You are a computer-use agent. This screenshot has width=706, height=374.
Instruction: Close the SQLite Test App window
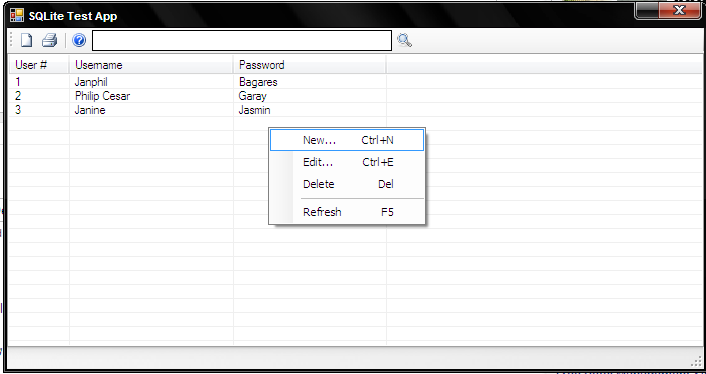[679, 11]
